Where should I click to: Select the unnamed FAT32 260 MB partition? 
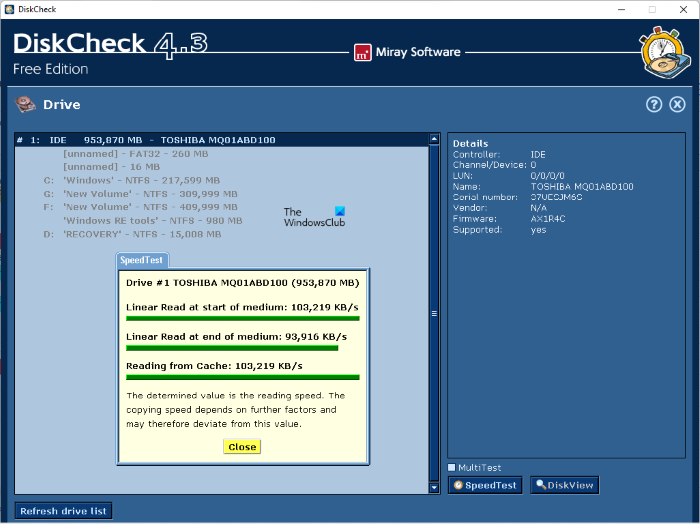click(x=136, y=154)
